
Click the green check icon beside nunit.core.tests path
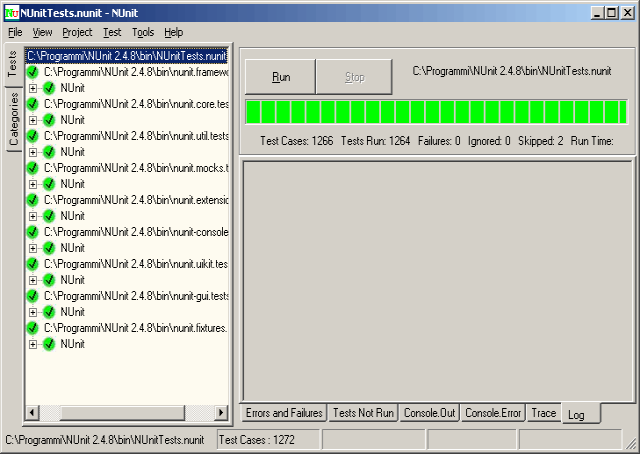click(32, 104)
